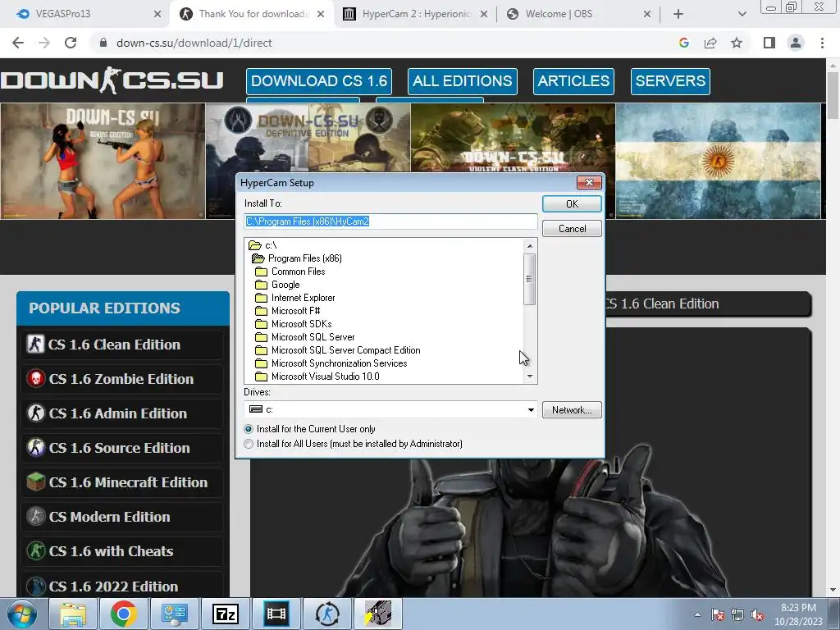Open the ARTICLES page
Screen dimensions: 840x630
pos(573,81)
